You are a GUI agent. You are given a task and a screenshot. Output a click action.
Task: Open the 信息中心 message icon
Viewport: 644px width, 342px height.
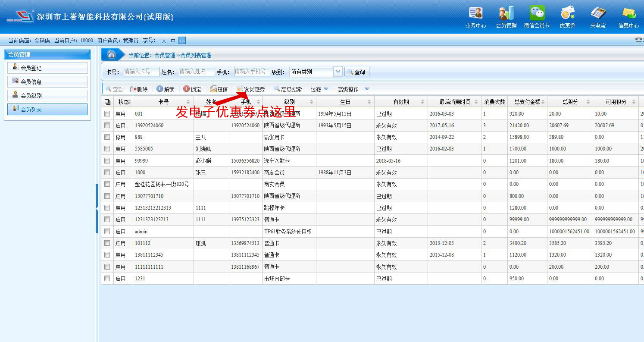[628, 13]
